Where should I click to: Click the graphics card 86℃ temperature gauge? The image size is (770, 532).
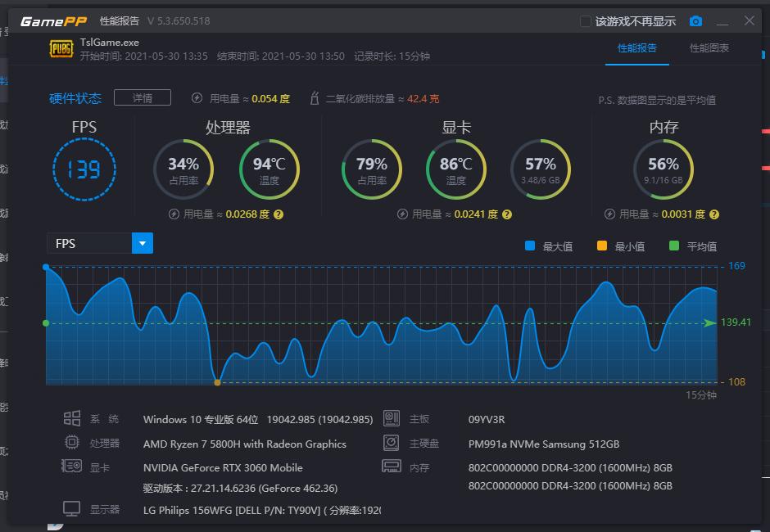coord(455,169)
